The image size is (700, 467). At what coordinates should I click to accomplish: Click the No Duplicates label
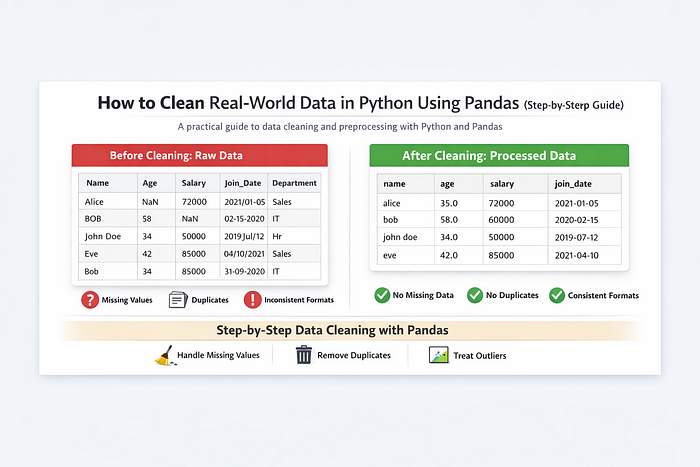pos(512,295)
